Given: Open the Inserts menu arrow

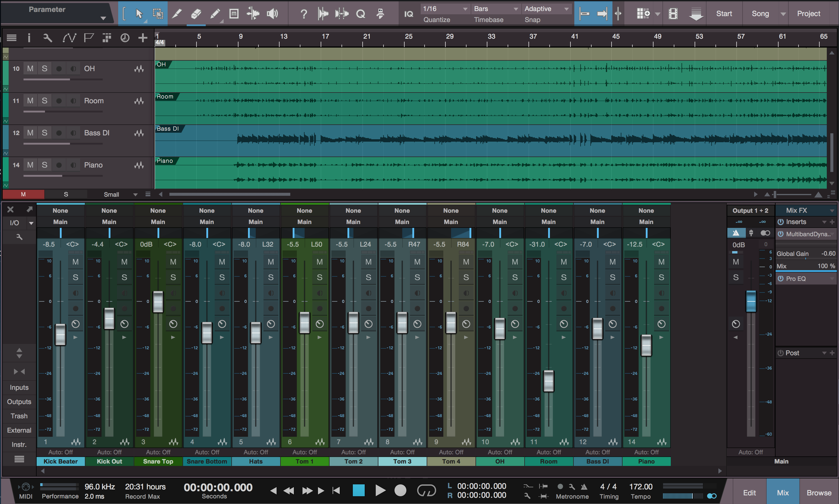Looking at the screenshot, I should tap(824, 222).
